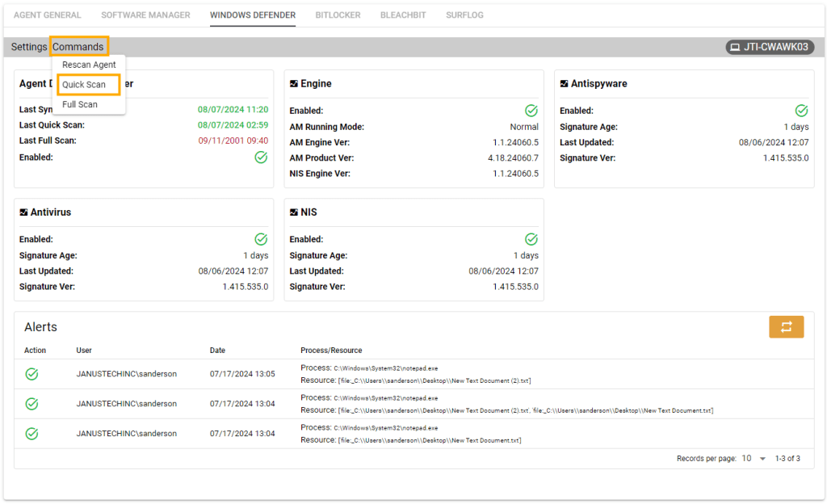Toggle the Antispyware Enabled status check
The height and width of the screenshot is (504, 827).
(800, 110)
